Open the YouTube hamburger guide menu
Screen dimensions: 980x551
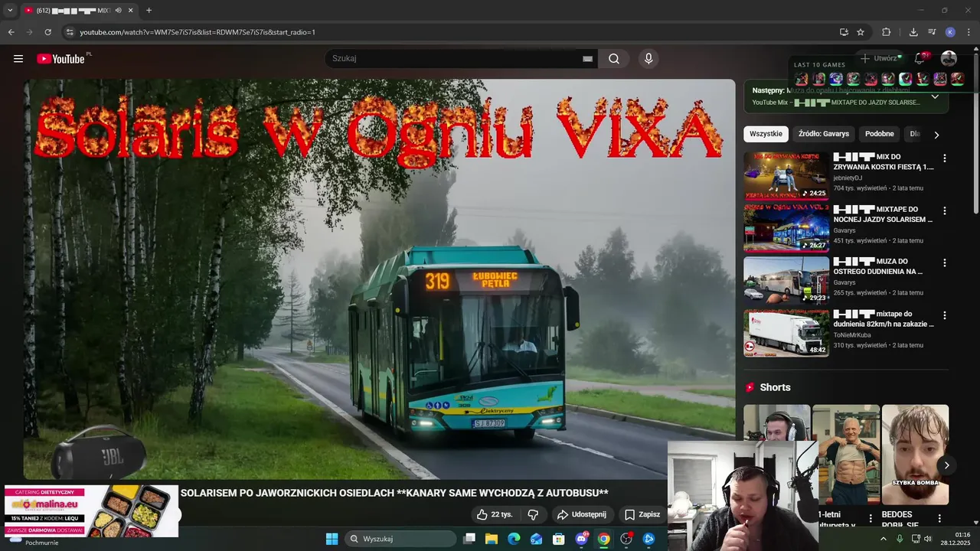click(x=18, y=59)
